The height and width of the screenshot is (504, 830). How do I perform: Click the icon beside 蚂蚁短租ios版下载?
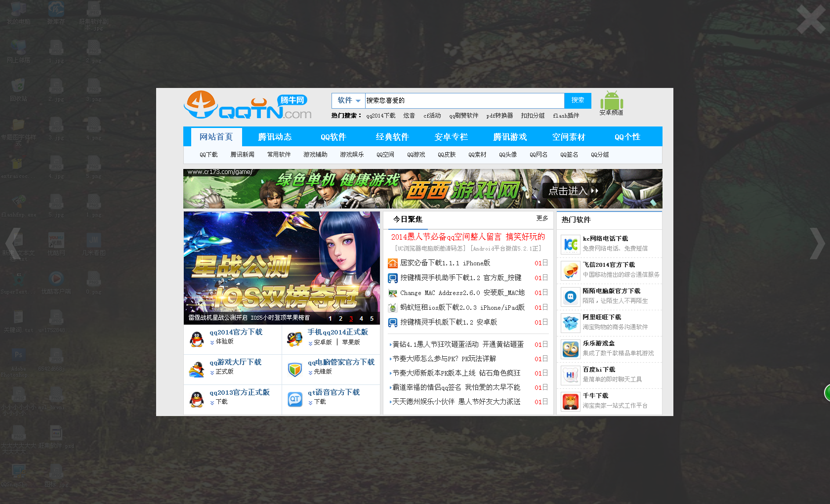coord(393,308)
